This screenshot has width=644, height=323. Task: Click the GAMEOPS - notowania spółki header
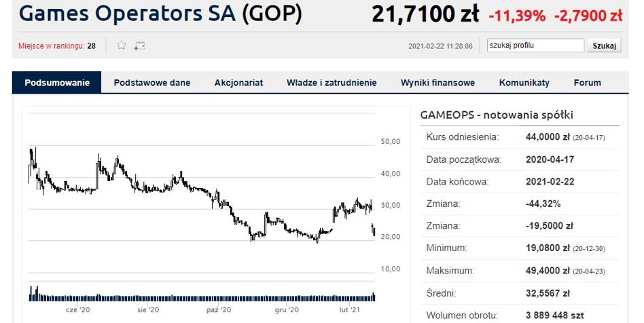point(497,115)
